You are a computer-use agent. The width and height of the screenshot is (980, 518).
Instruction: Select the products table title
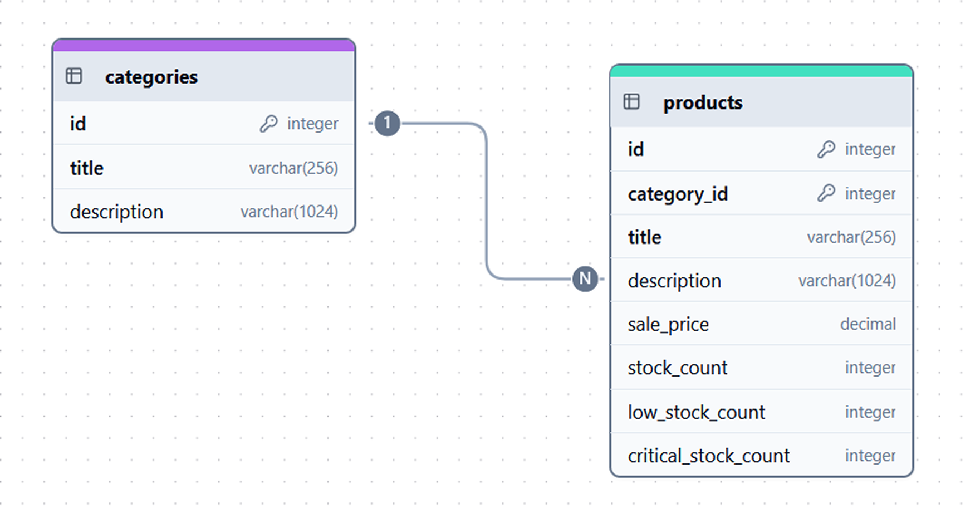703,102
